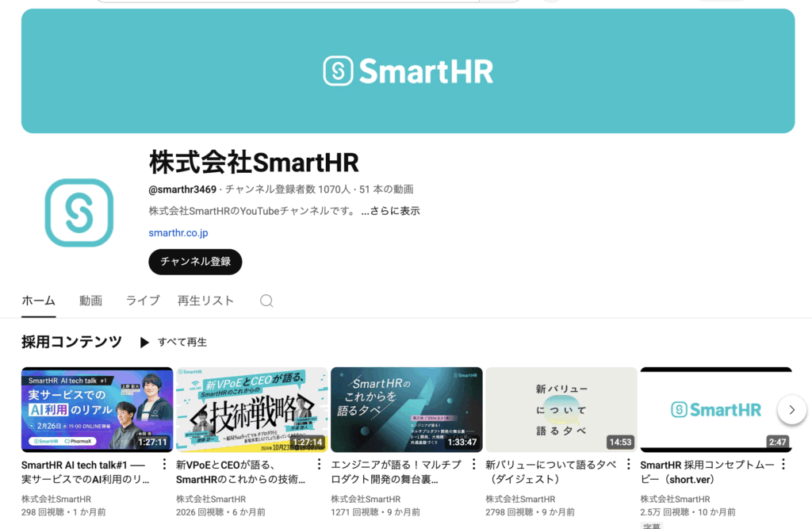Viewport: 812px width, 529px height.
Task: Expand channel description via ...さらに表示
Action: click(390, 211)
